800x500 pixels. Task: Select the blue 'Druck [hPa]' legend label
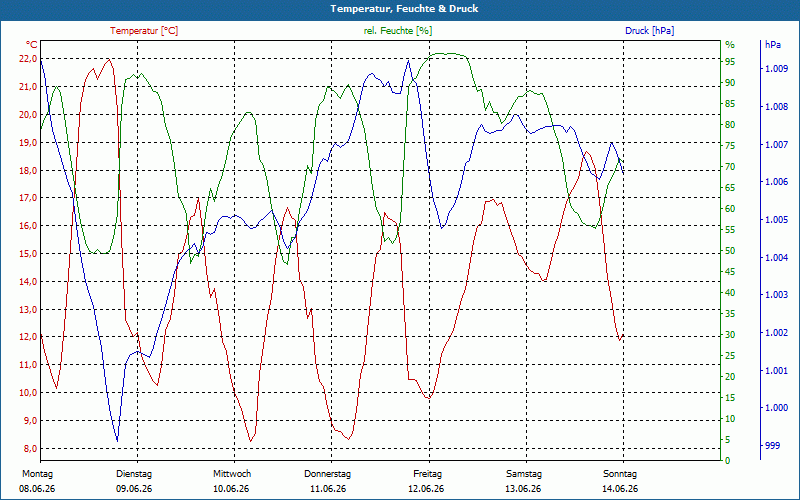pos(649,31)
